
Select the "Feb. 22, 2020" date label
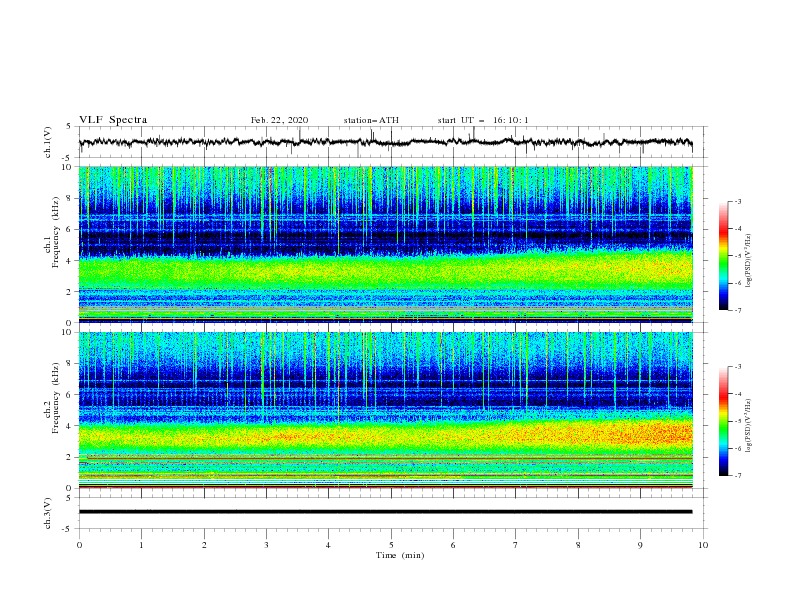click(279, 120)
